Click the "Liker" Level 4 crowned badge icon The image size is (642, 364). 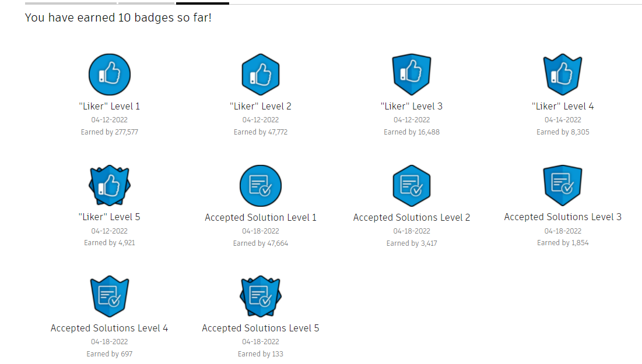pos(563,74)
